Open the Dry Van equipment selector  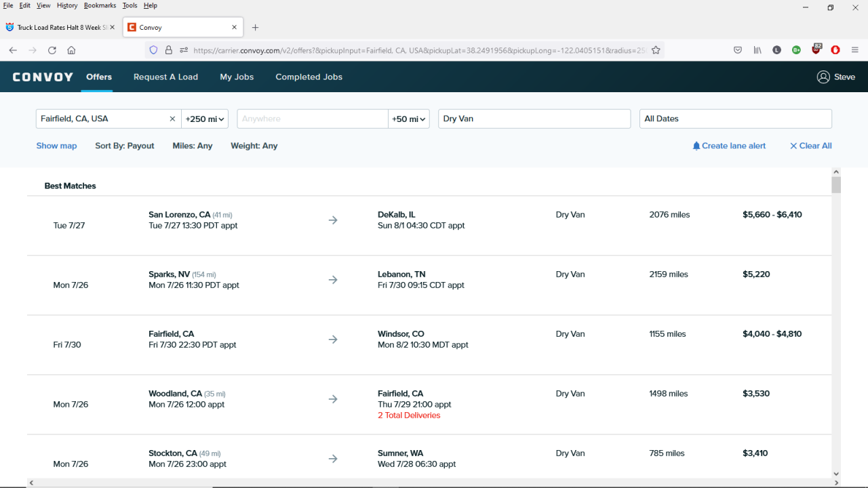534,119
